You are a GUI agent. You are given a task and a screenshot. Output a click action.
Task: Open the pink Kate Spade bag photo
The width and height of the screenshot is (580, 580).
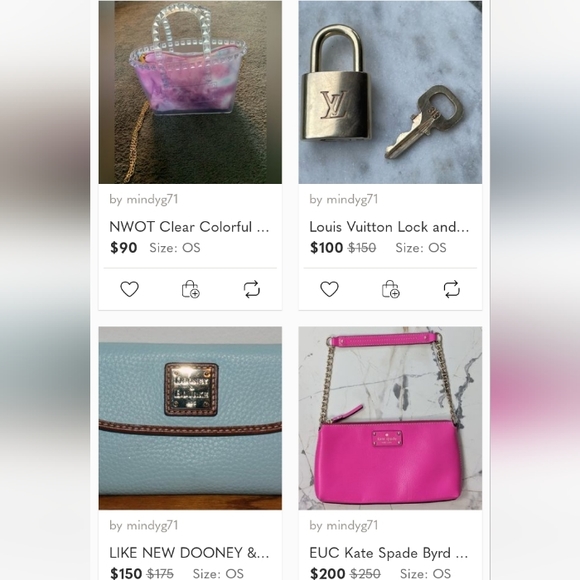coord(390,418)
